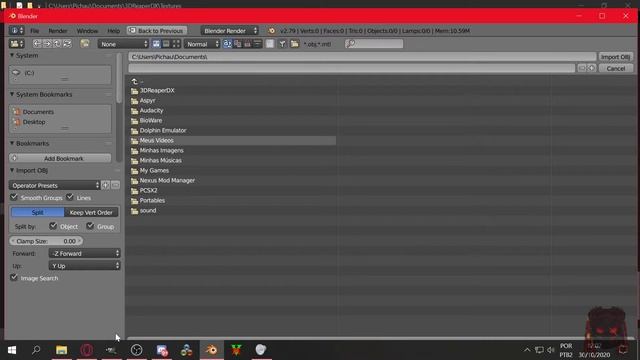Click Import OBJ button

pyautogui.click(x=616, y=57)
